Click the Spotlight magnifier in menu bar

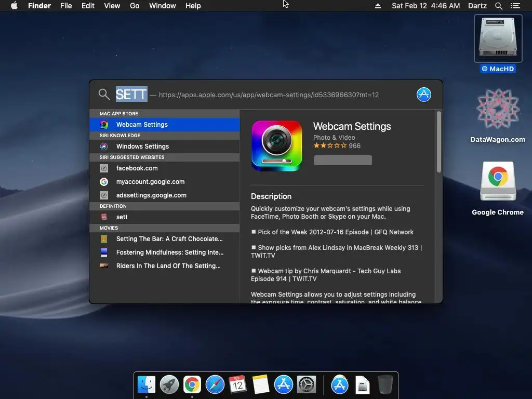498,6
